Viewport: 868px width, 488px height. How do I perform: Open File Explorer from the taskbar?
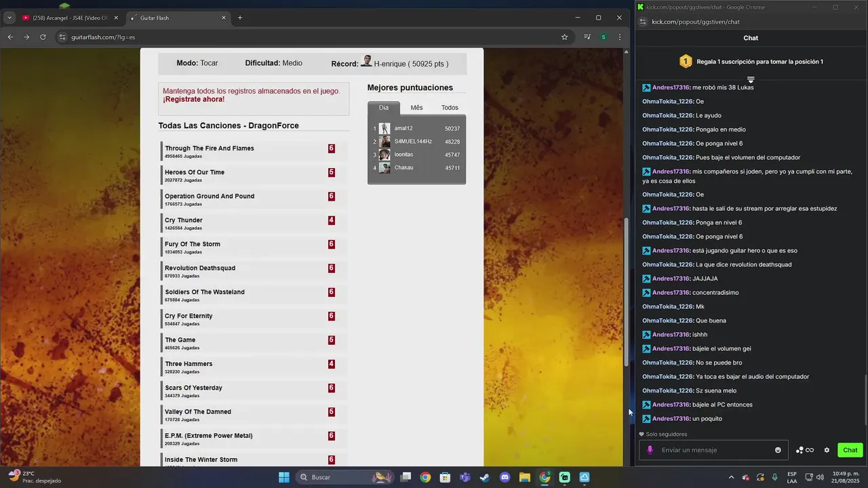pyautogui.click(x=524, y=477)
